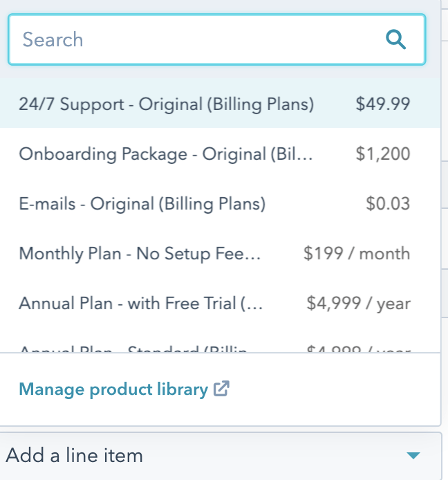448x480 pixels.
Task: Click the $0.03 E-mails price
Action: [x=388, y=204]
